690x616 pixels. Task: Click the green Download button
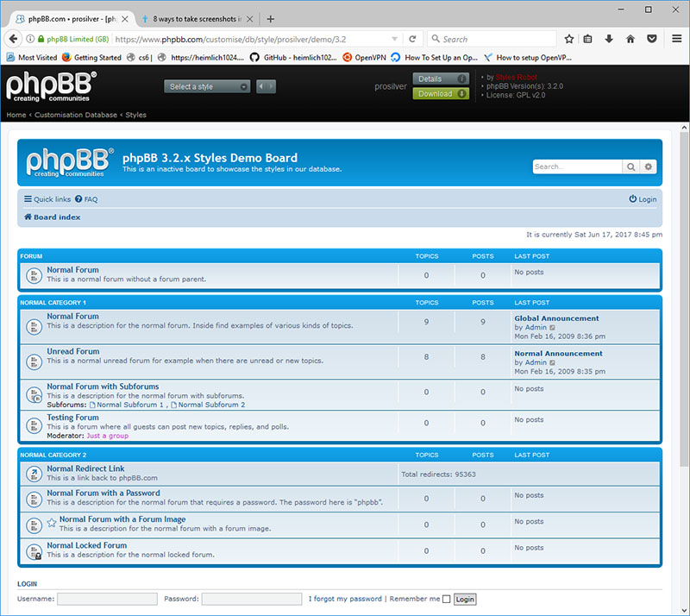(x=441, y=94)
